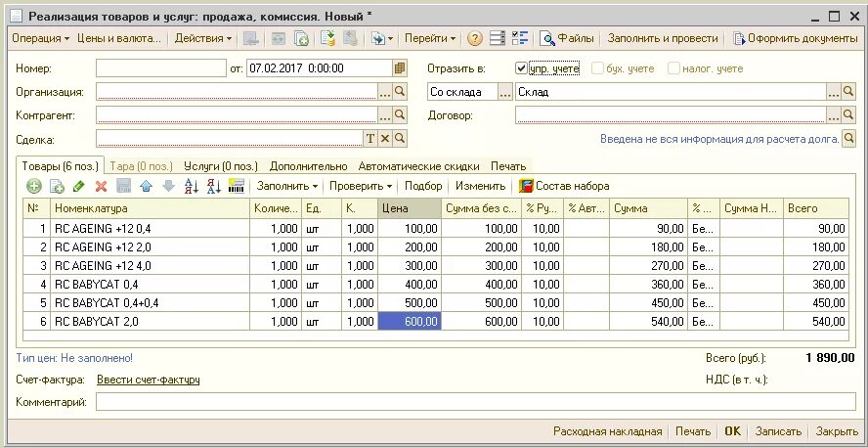Image resolution: width=868 pixels, height=448 pixels.
Task: Click ellipsis selector button of Договор field
Action: point(834,115)
